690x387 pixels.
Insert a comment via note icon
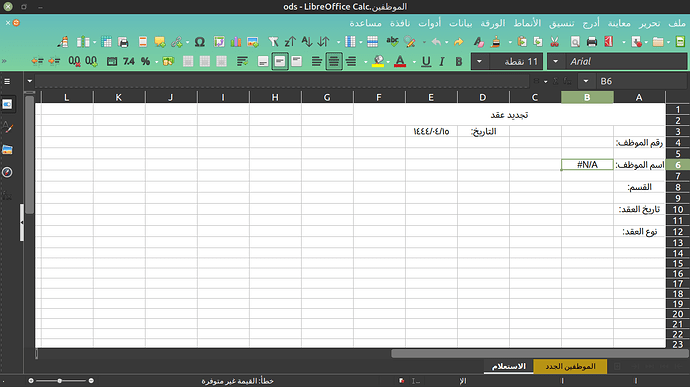(160, 42)
